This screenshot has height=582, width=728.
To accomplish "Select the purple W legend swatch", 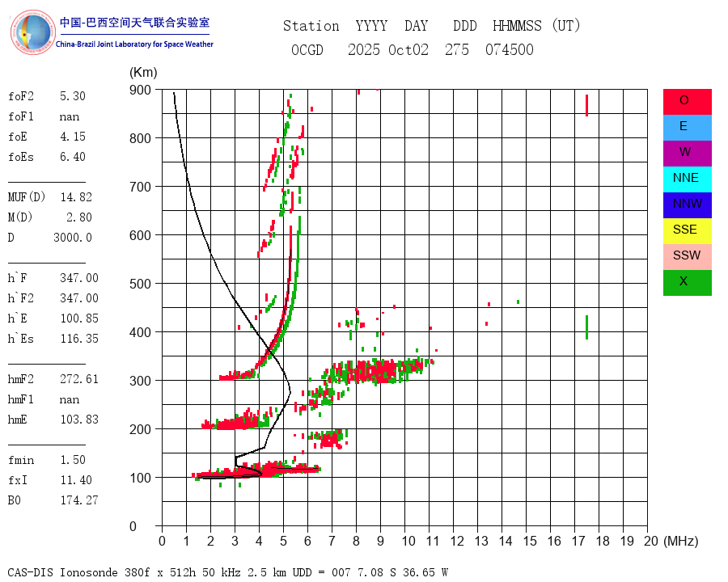I will [x=687, y=154].
